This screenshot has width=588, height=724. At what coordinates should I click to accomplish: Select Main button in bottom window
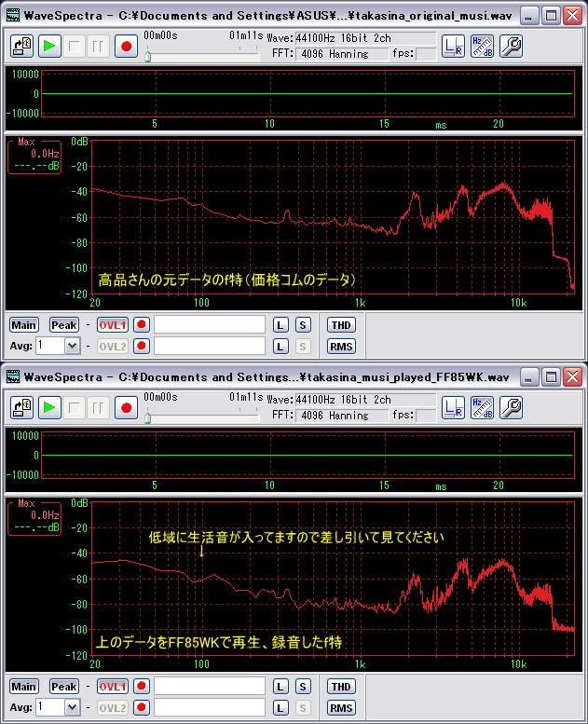[x=23, y=687]
